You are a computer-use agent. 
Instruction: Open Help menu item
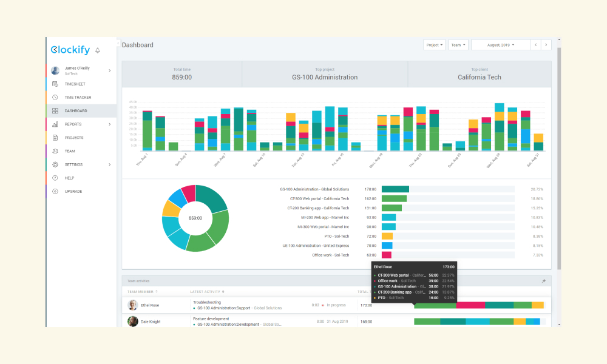(x=81, y=178)
